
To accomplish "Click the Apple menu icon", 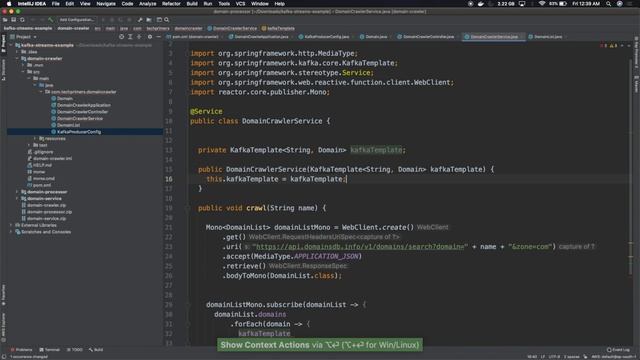I will coord(9,4).
